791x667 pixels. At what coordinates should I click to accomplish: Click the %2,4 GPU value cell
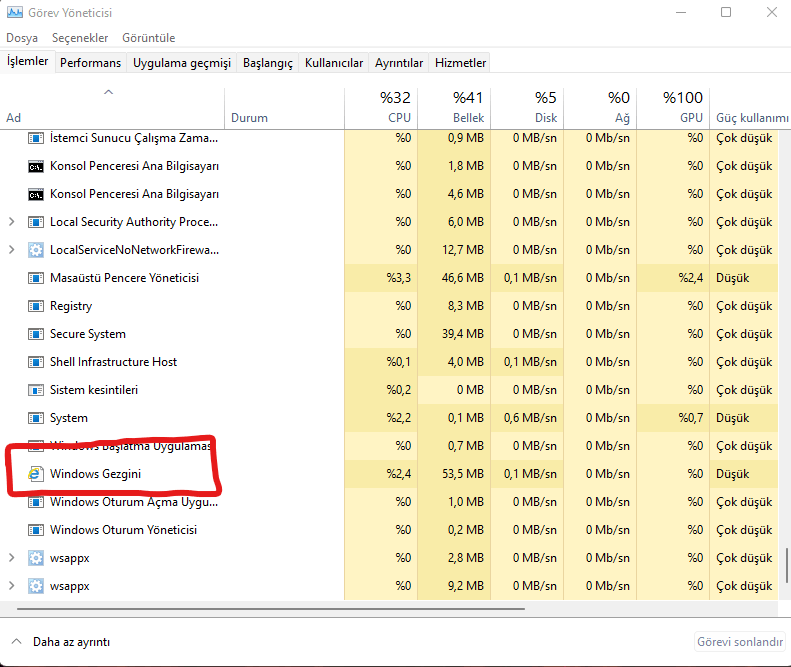[x=673, y=278]
